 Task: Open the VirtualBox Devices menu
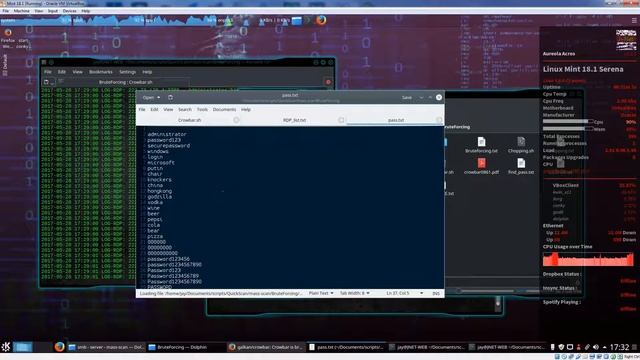pos(69,11)
